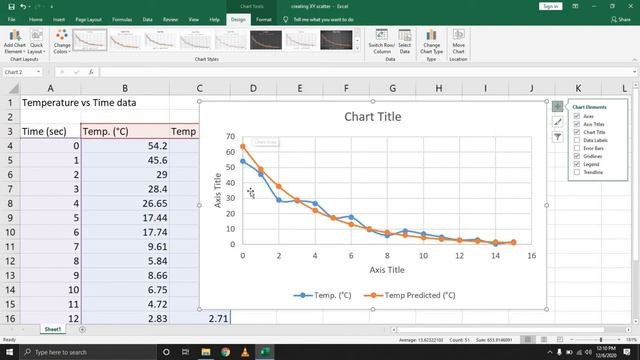Image resolution: width=640 pixels, height=360 pixels.
Task: Undo the last action
Action: click(23, 7)
